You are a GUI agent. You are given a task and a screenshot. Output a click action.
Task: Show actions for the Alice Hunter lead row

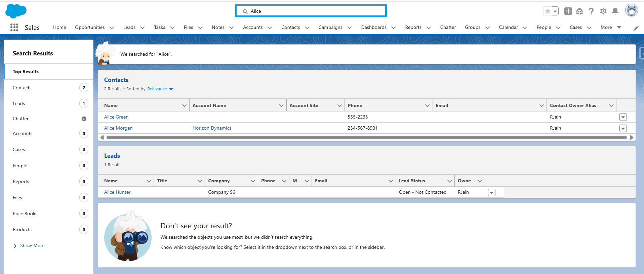[x=492, y=192]
